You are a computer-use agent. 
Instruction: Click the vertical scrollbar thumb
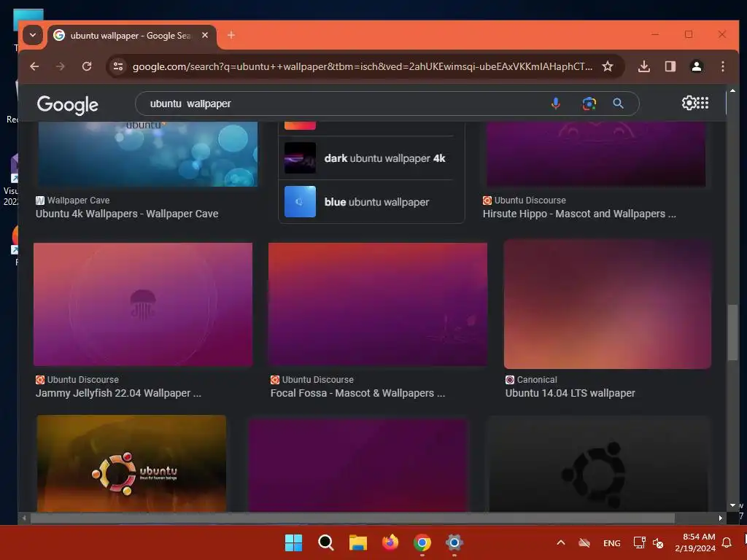click(x=732, y=332)
